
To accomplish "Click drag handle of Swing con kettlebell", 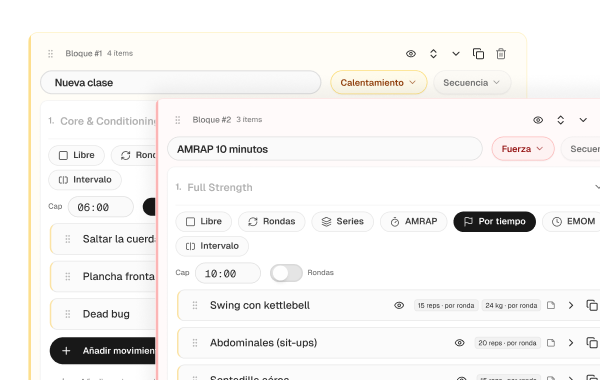I will click(195, 305).
